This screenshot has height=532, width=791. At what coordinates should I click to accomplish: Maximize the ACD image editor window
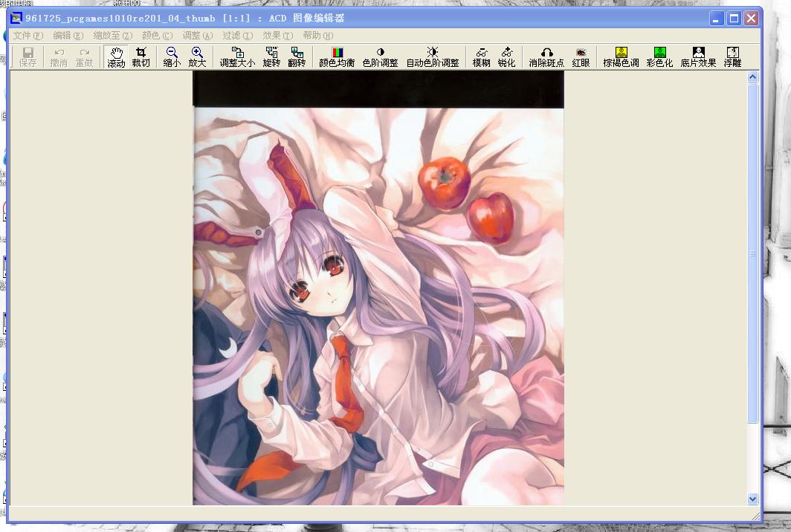click(734, 19)
